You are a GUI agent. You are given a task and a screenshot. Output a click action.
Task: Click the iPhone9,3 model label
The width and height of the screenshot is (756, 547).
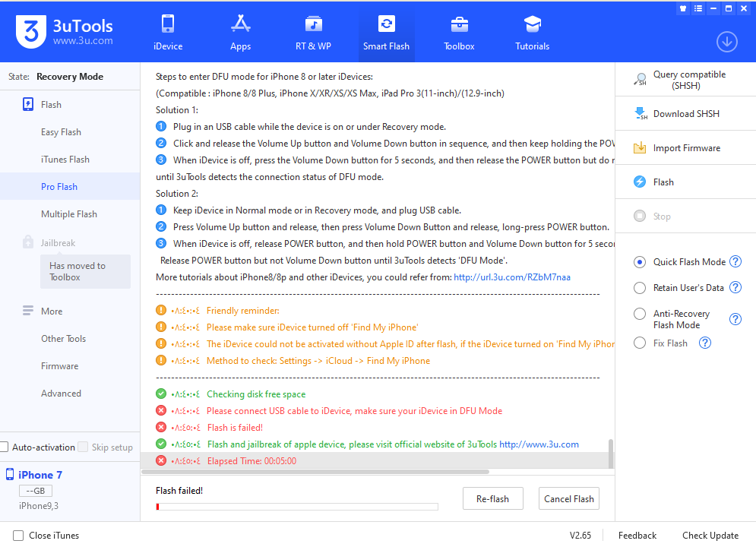pyautogui.click(x=39, y=505)
